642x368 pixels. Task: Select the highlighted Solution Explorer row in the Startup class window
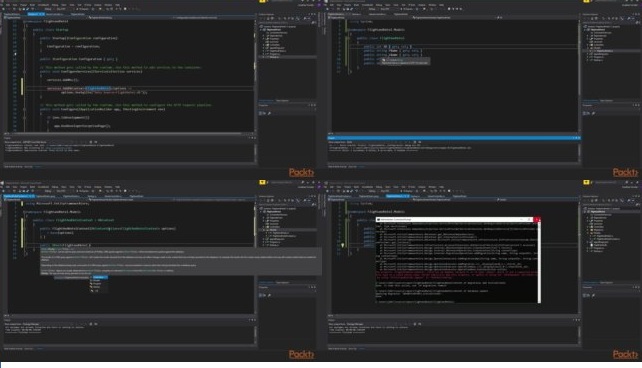pyautogui.click(x=287, y=57)
